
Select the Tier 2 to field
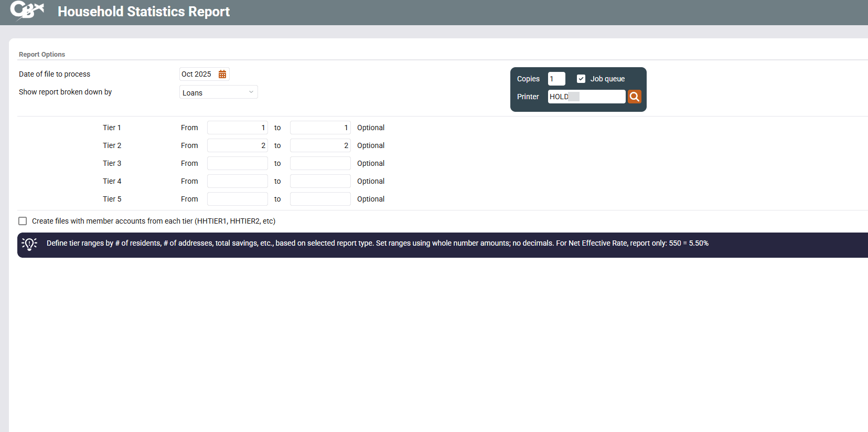pos(320,145)
